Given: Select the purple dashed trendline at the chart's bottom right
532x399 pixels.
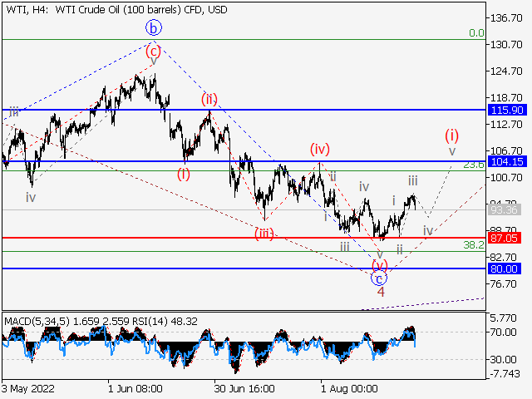Looking at the screenshot, I should tap(423, 303).
